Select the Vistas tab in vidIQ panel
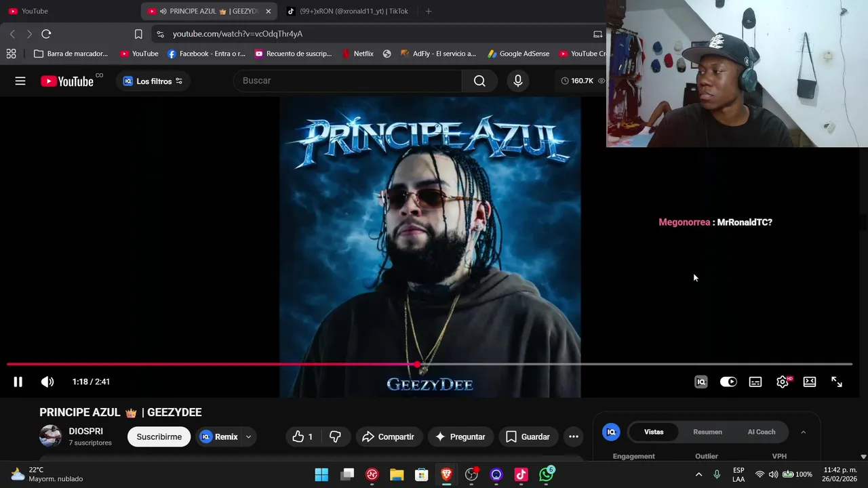The width and height of the screenshot is (868, 488). click(x=654, y=432)
